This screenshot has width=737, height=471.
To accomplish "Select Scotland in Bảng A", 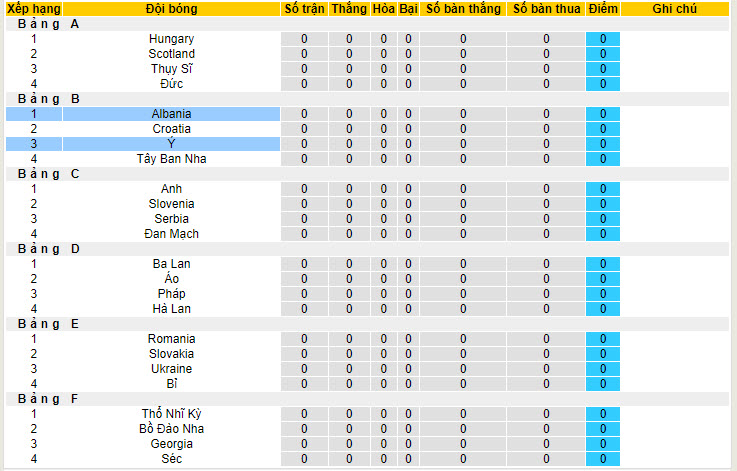I will 171,54.
